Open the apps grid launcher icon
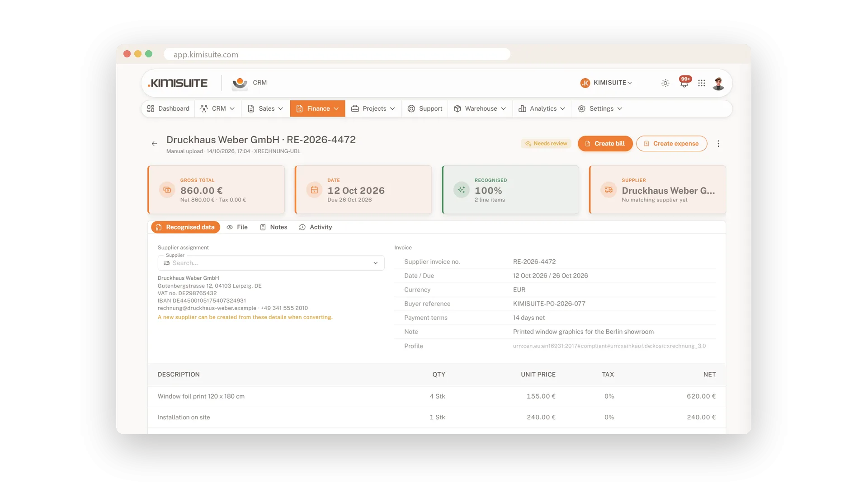Screen dimensions: 868x488 tap(702, 83)
